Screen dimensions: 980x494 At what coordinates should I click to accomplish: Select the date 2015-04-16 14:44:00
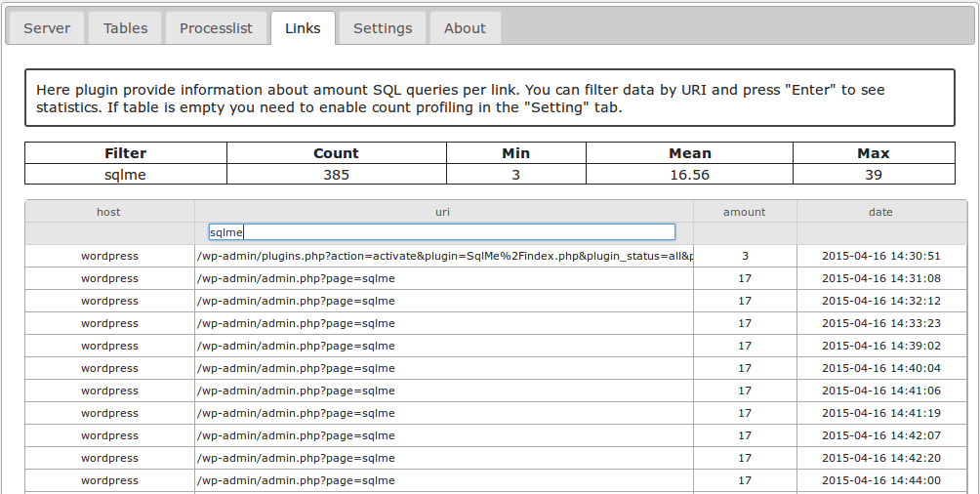pyautogui.click(x=881, y=481)
